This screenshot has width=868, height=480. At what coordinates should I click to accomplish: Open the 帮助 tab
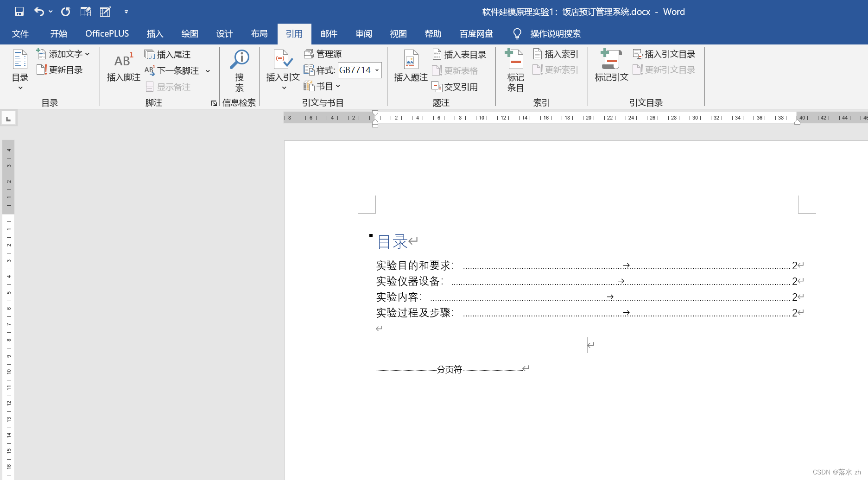433,34
